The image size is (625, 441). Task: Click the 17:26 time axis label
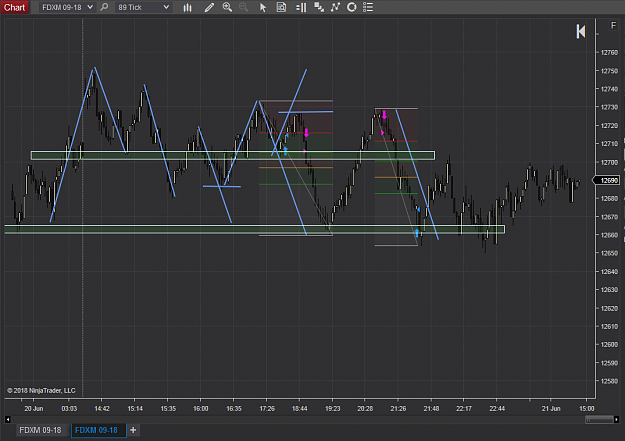[x=267, y=408]
